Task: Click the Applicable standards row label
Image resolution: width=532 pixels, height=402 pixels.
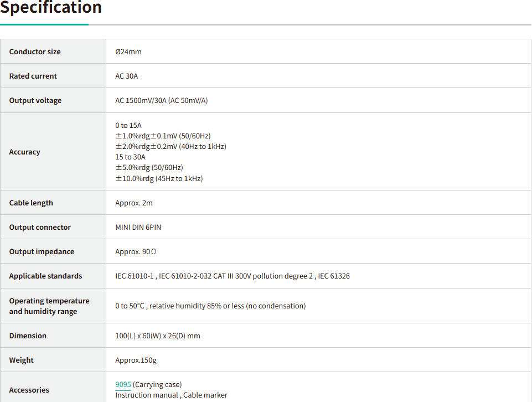Action: [x=45, y=276]
